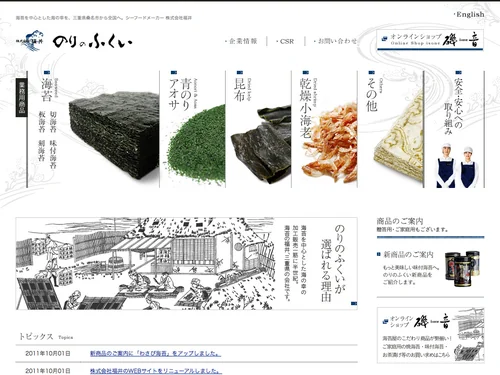This screenshot has height=375, width=500.
Task: Open the その他 others category
Action: (x=371, y=95)
